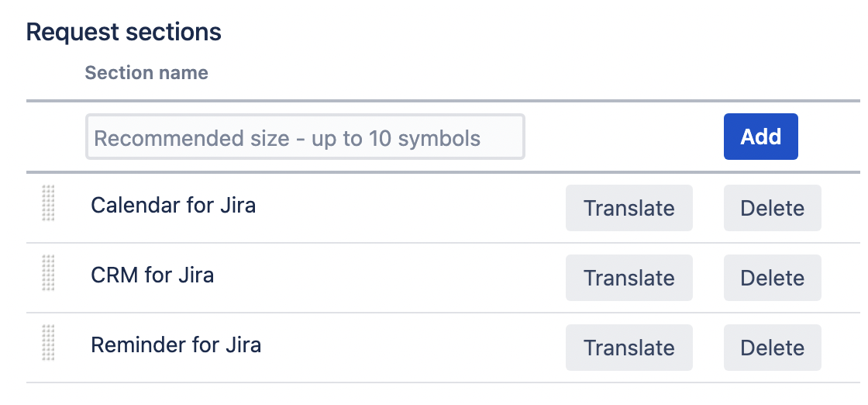Click the CRM for Jira section name

coord(152,275)
